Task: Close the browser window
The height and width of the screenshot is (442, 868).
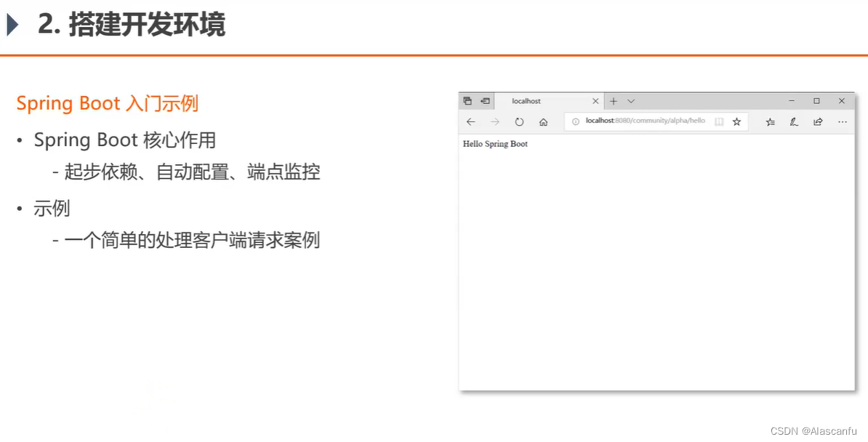Action: click(841, 101)
